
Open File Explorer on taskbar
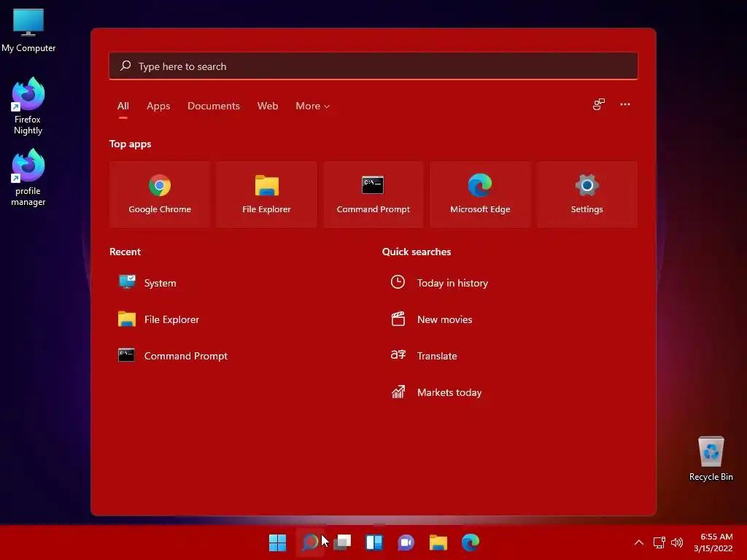point(438,542)
